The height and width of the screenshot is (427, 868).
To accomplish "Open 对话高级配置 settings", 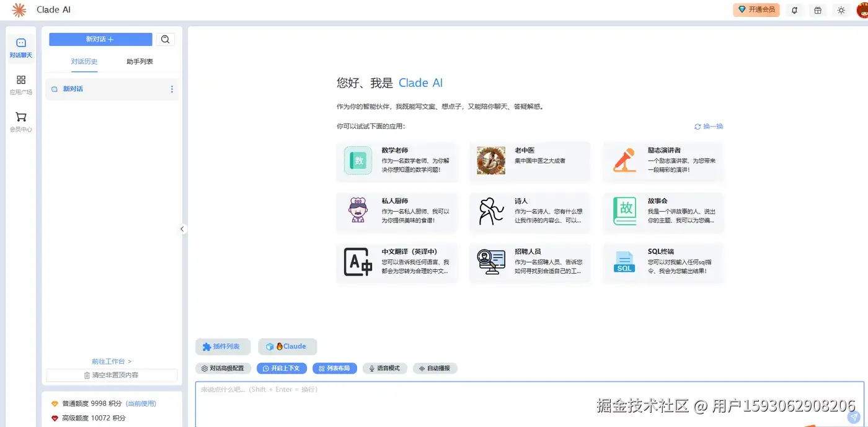I will pos(224,368).
